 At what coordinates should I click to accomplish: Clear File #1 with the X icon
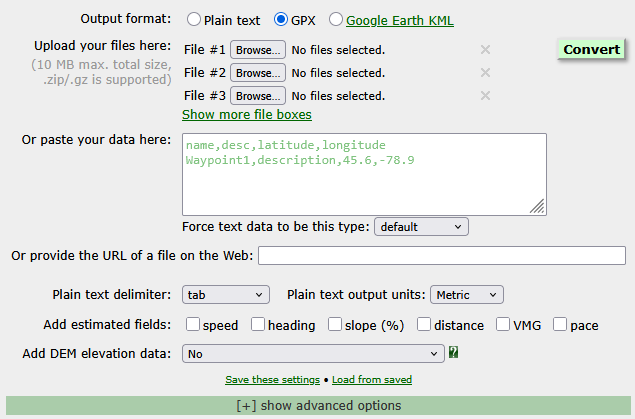(485, 49)
